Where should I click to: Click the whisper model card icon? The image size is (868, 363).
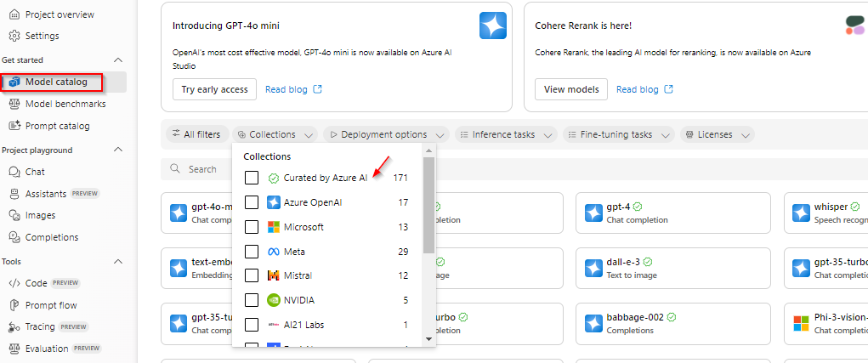(x=801, y=213)
